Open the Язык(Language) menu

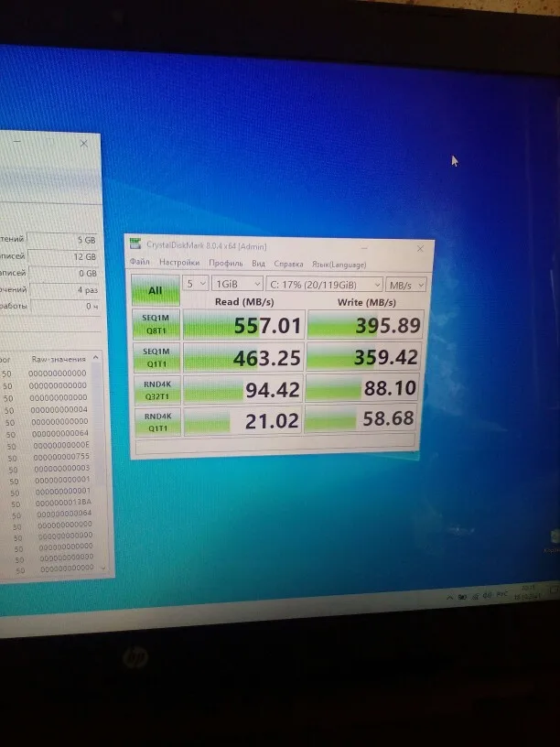(339, 265)
